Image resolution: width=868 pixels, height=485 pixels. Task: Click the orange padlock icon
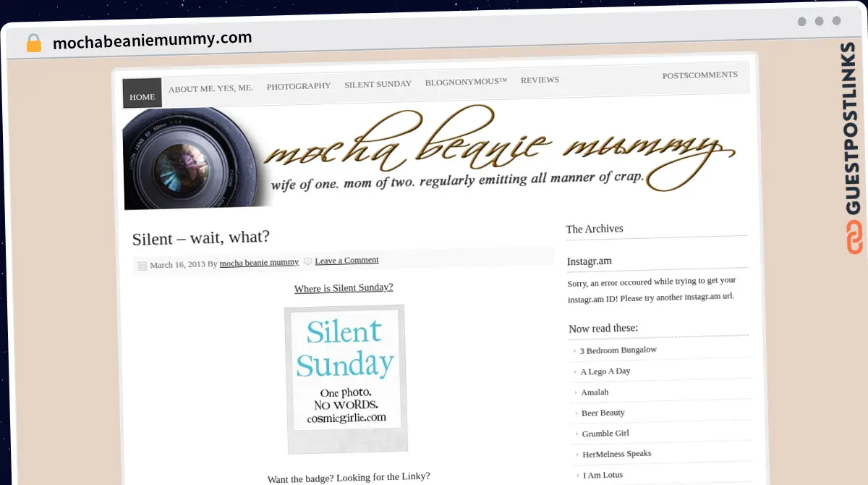34,43
